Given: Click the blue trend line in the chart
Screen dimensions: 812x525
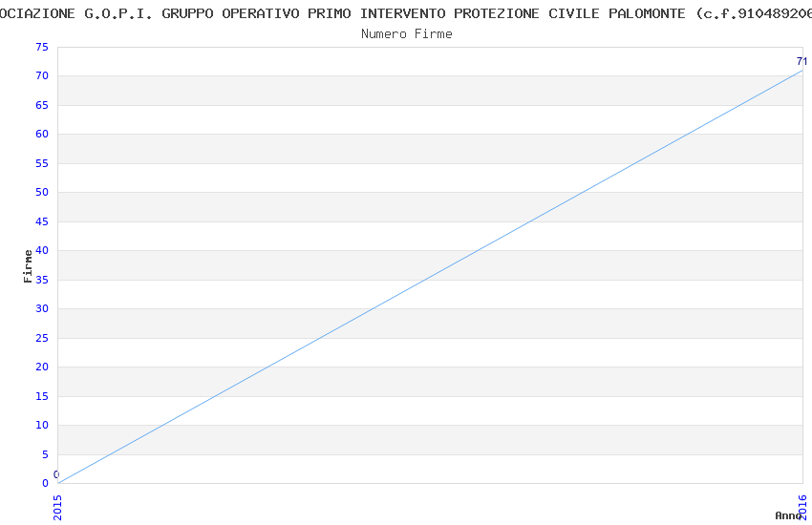Looking at the screenshot, I should coord(430,277).
